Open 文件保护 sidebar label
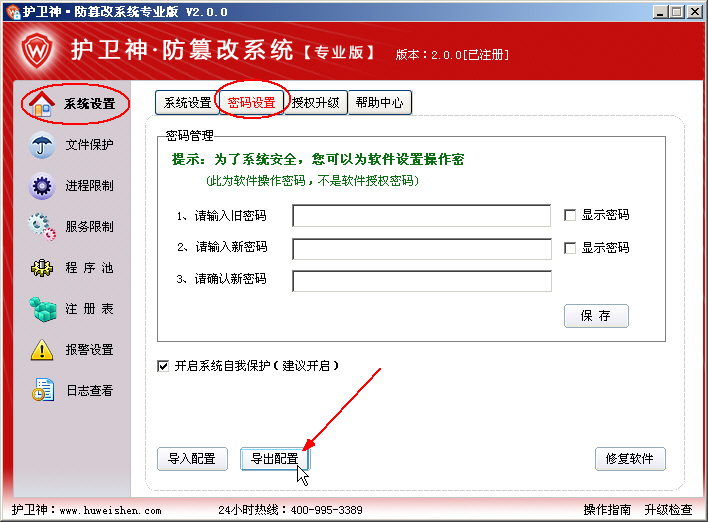The width and height of the screenshot is (708, 522). pyautogui.click(x=89, y=145)
